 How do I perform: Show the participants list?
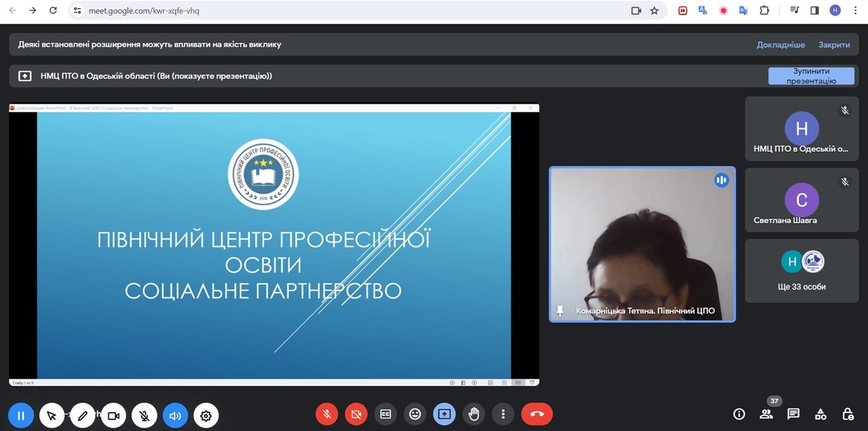pos(766,414)
